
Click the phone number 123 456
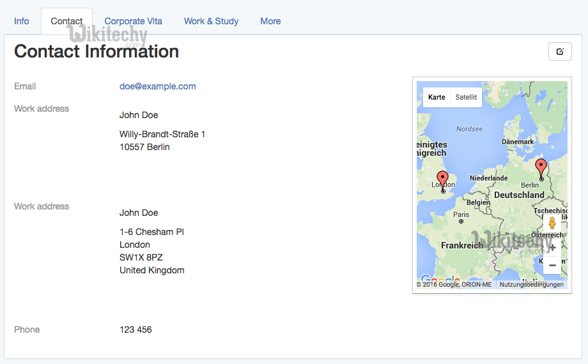(135, 330)
